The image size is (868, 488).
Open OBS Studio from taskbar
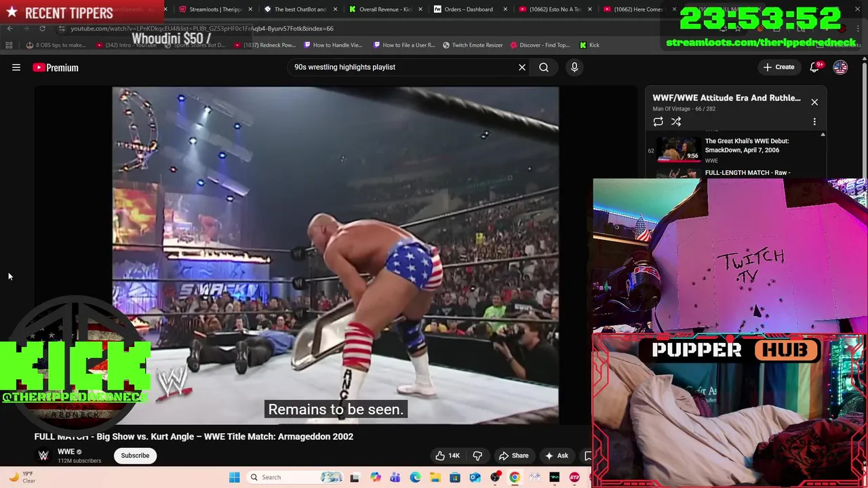point(495,477)
